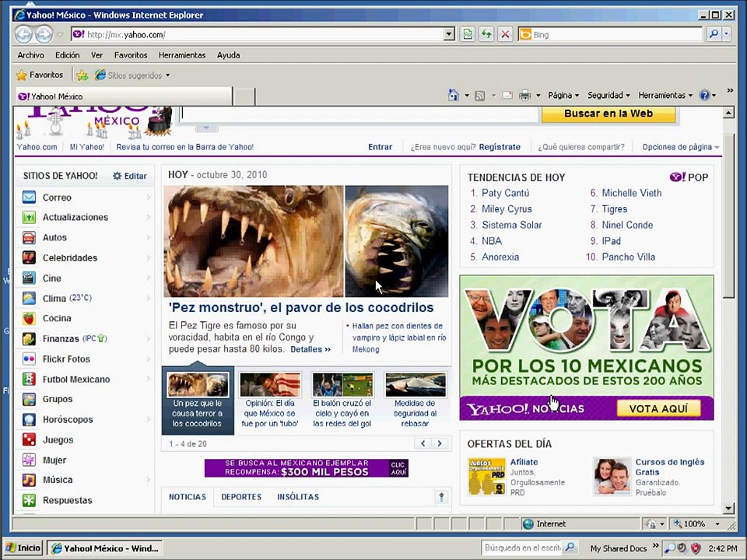
Task: Open the zoom level 100% dropdown
Action: tap(717, 523)
